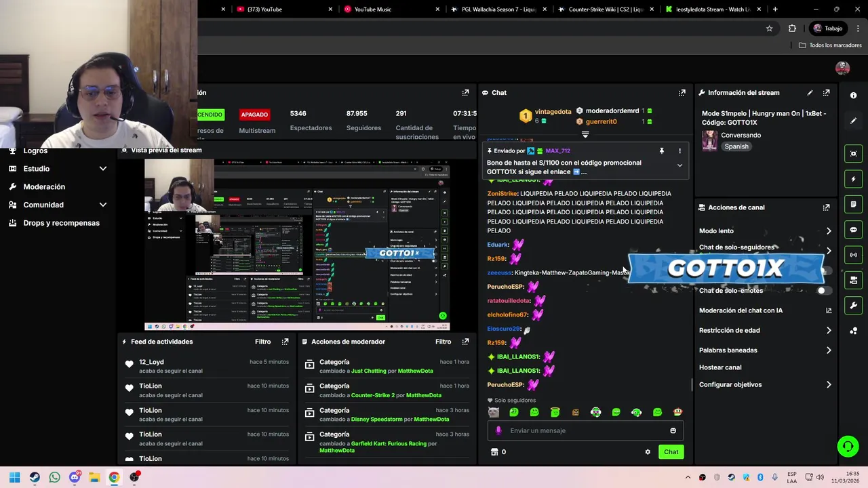Screen dimensions: 868x488
Task: Click the Hostear canal option
Action: click(x=720, y=367)
